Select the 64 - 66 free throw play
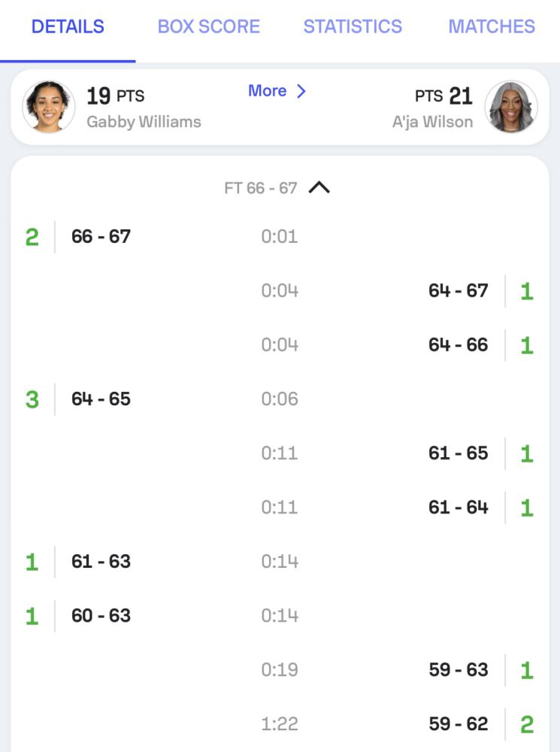Image resolution: width=560 pixels, height=752 pixels. coord(458,344)
